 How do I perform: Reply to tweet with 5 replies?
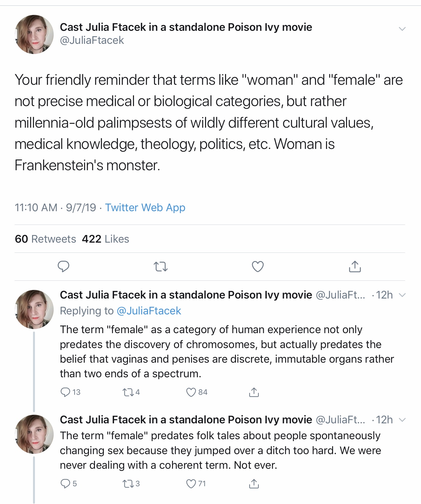click(x=65, y=484)
